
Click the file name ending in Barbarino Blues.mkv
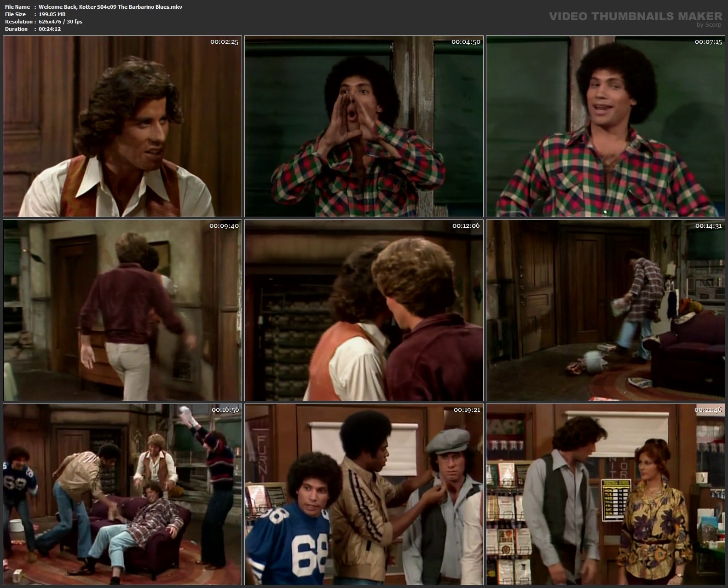click(111, 7)
